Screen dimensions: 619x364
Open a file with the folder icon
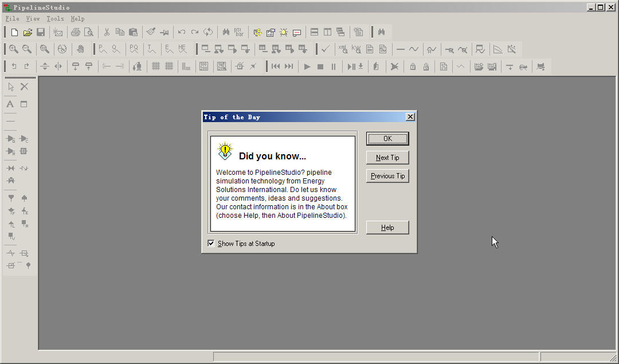(28, 32)
